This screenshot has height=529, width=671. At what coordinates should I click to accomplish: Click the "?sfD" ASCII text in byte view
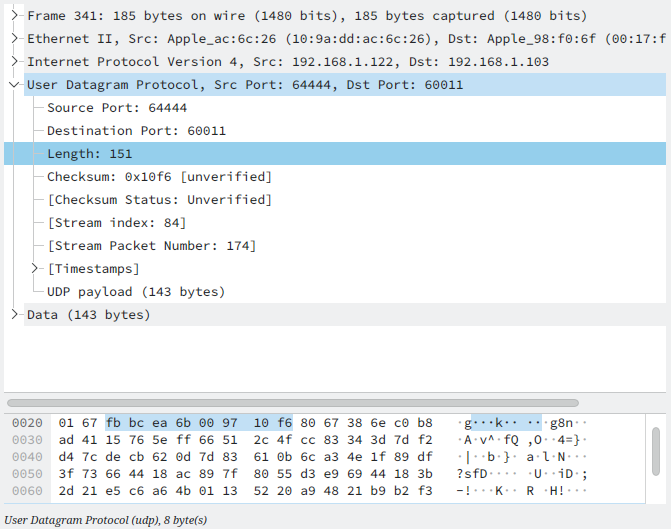[472, 474]
